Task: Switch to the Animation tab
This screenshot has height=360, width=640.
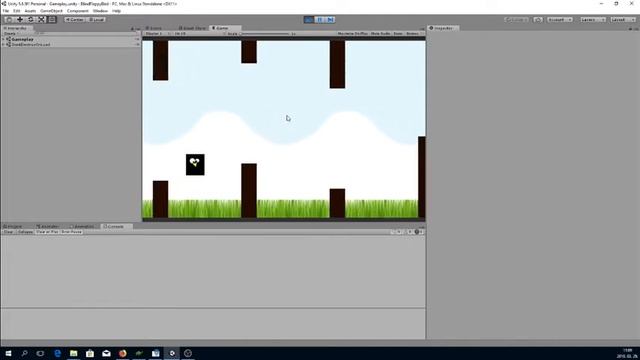Action: (x=83, y=227)
